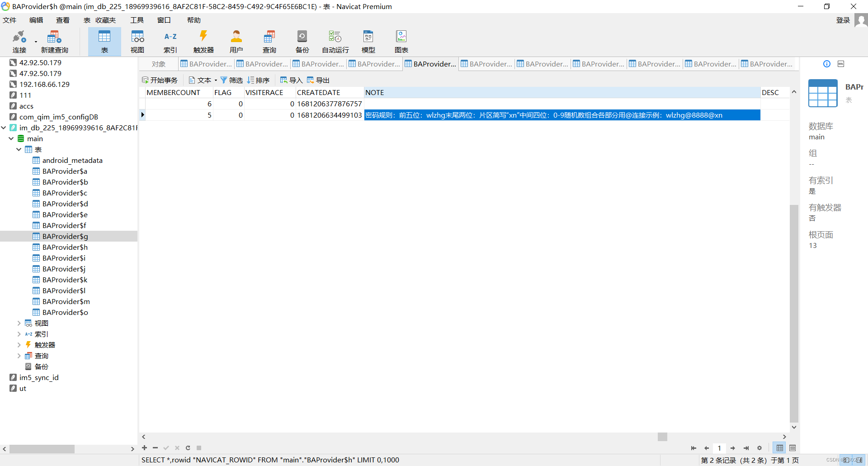Open the Charts toolbar icon
This screenshot has width=868, height=466.
point(401,42)
